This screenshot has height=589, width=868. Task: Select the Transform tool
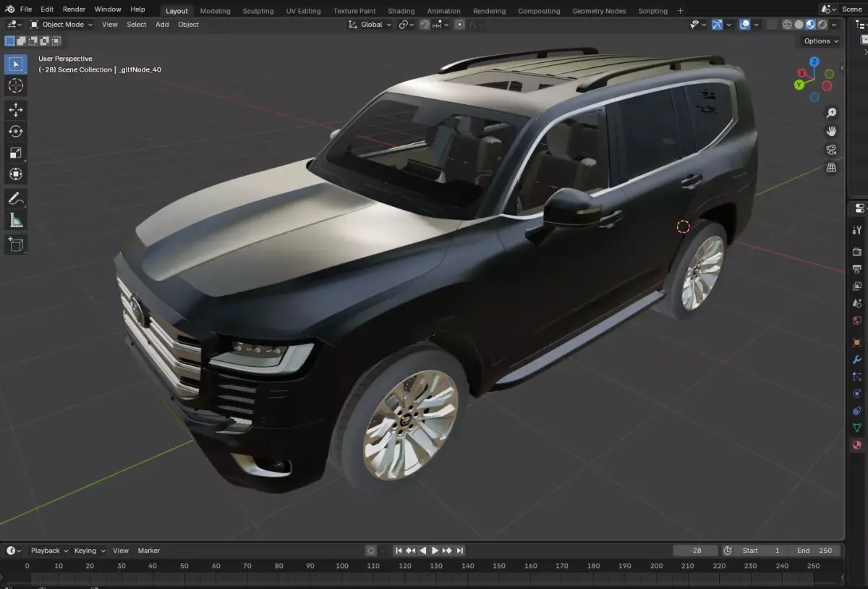[15, 174]
